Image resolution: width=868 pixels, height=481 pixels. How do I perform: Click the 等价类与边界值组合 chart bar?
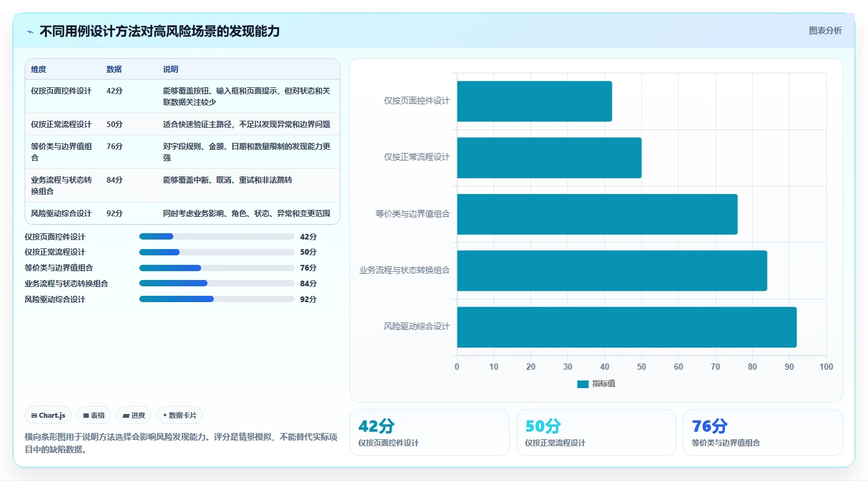coord(597,214)
